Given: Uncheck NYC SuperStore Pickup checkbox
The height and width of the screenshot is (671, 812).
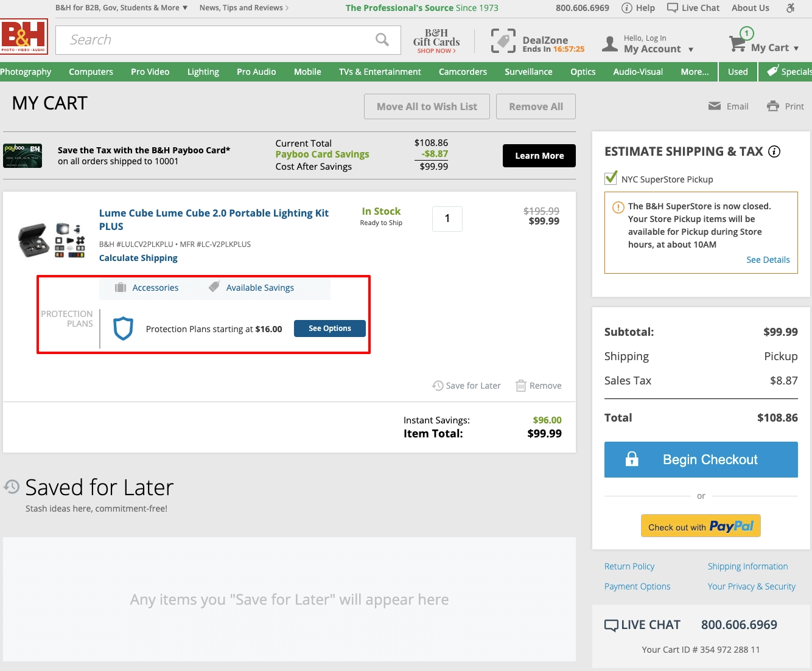Looking at the screenshot, I should point(611,179).
